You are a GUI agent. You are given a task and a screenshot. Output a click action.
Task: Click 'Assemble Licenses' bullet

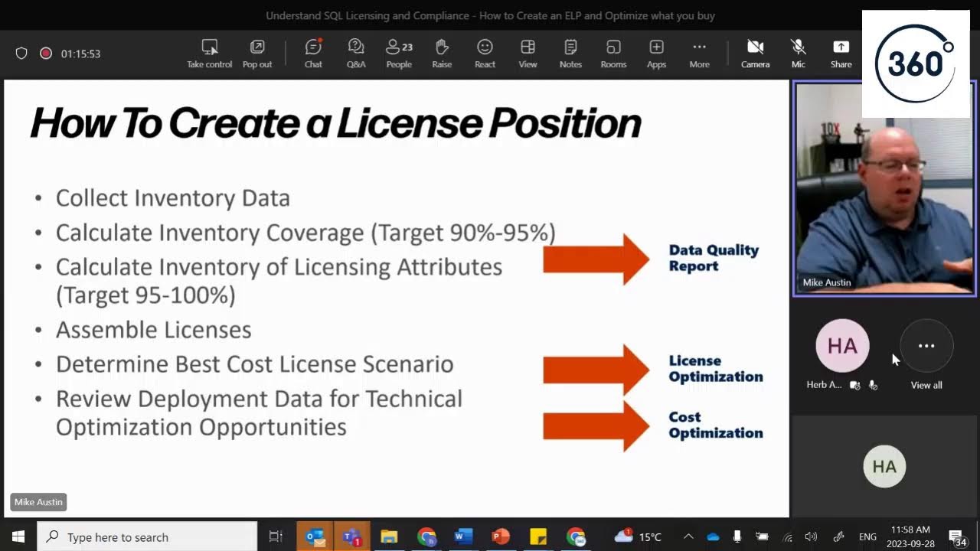154,330
